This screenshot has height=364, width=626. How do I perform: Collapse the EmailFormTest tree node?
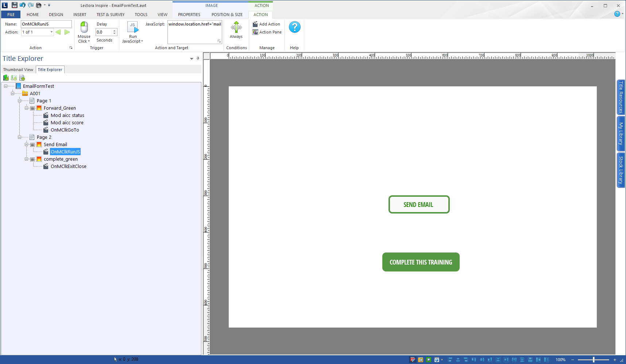click(x=5, y=86)
